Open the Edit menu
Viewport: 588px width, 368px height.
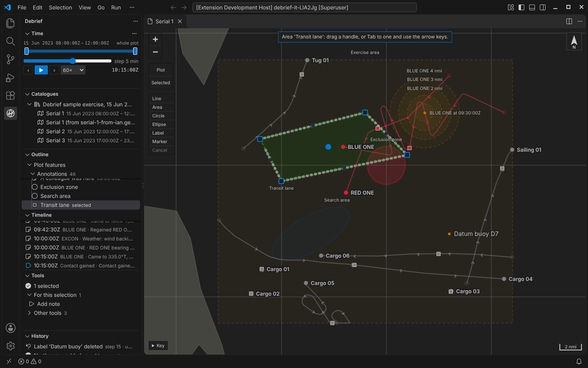tap(38, 7)
